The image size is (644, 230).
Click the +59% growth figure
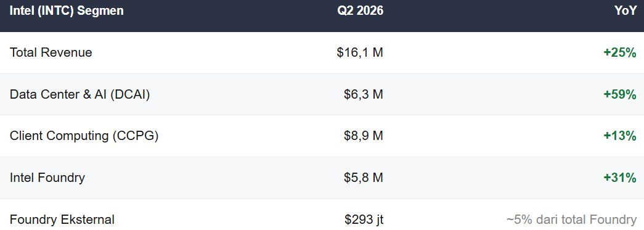tap(620, 94)
